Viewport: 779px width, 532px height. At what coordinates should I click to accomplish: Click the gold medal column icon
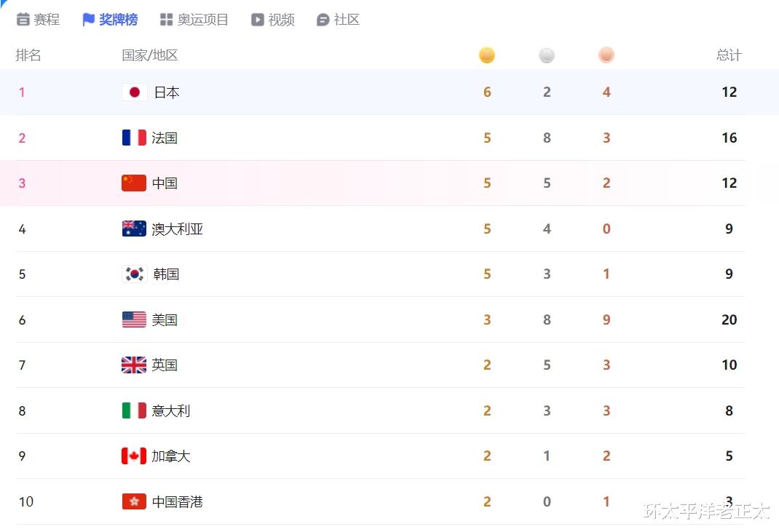(487, 55)
